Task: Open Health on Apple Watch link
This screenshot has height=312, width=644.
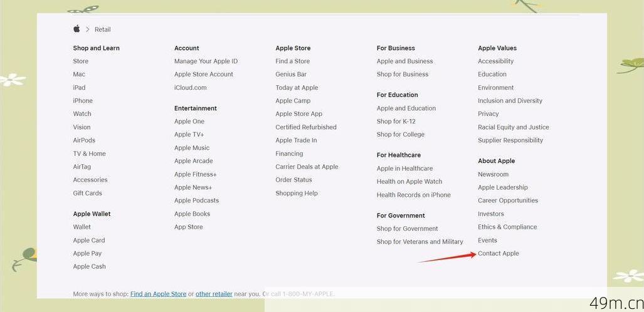Action: tap(409, 182)
